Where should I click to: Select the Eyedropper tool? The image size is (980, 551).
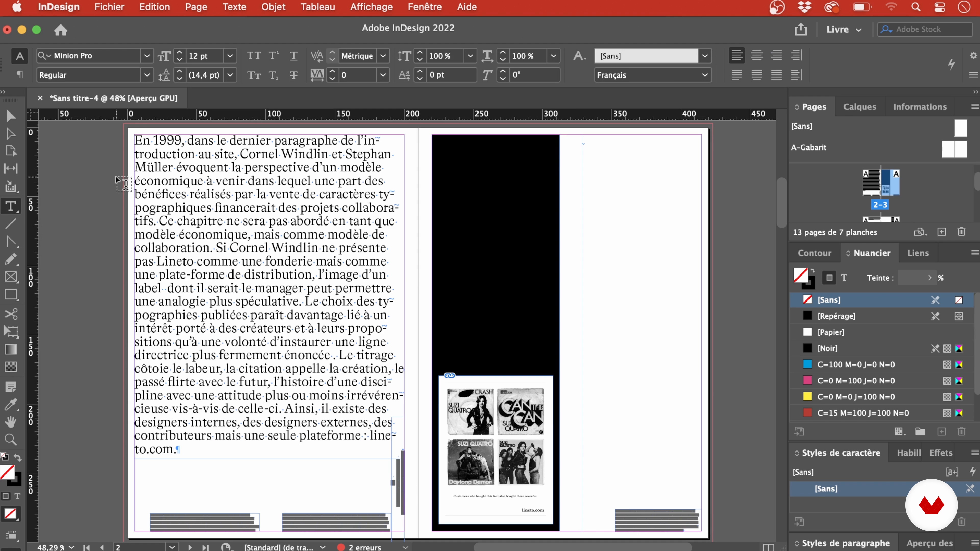11,405
